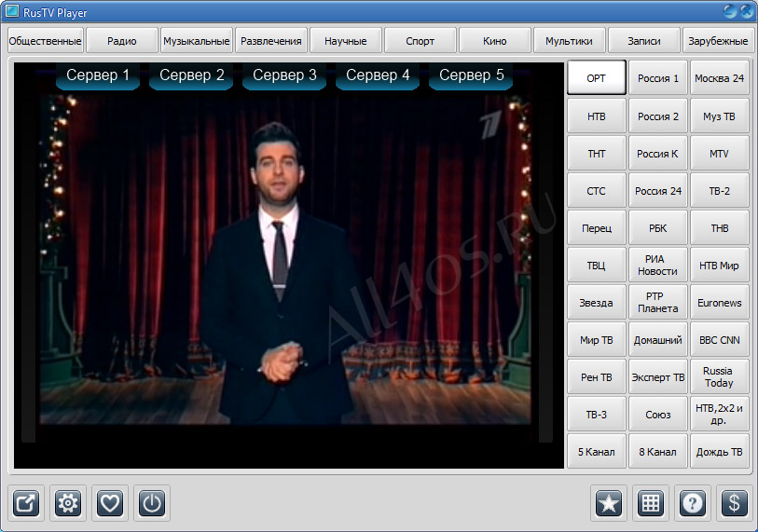Play Euronews channel
The height and width of the screenshot is (532, 758).
point(720,302)
